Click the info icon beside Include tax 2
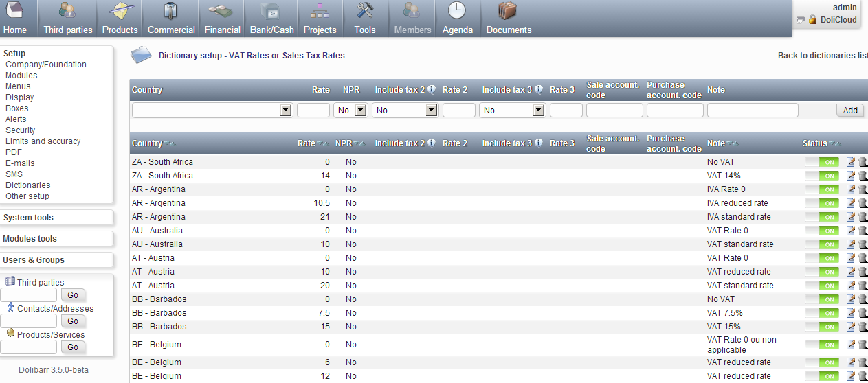 tap(432, 89)
